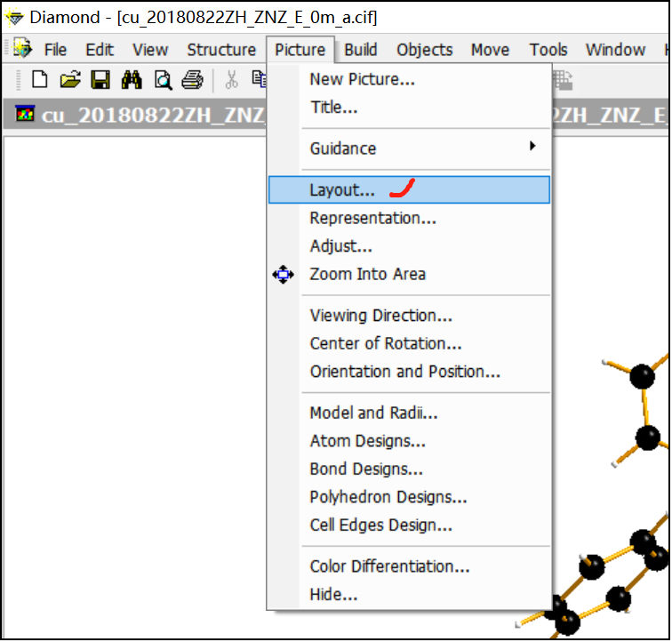Viewport: 672px width, 642px height.
Task: Click the New document icon
Action: pos(40,81)
